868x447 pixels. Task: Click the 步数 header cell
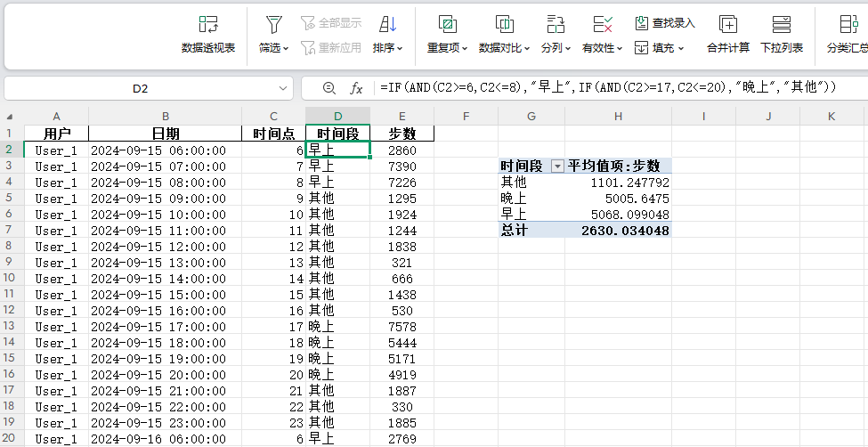point(402,134)
